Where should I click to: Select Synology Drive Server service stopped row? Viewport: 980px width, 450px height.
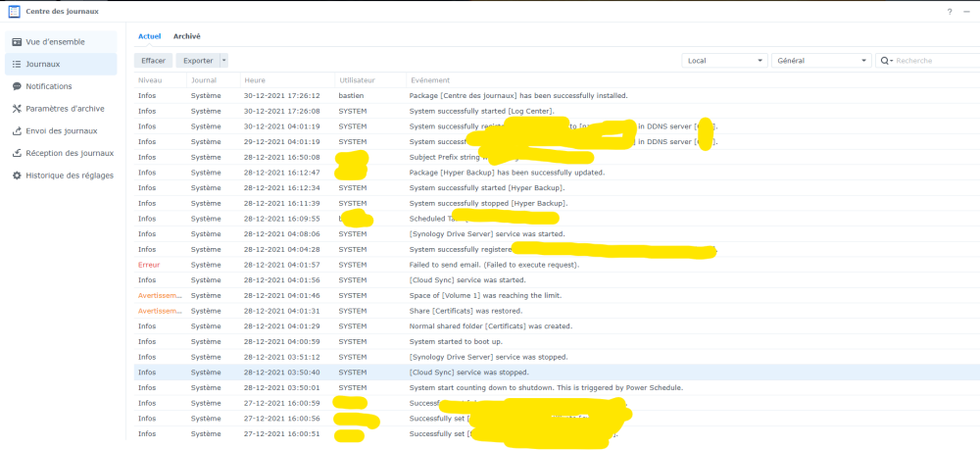point(557,357)
